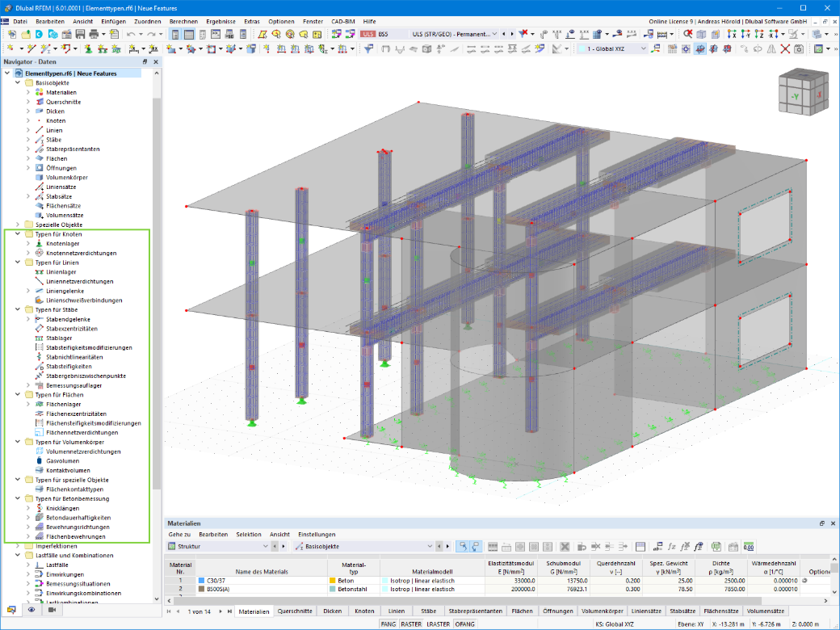
Task: Collapse the Typen für Stäbe tree folder
Action: click(x=18, y=309)
